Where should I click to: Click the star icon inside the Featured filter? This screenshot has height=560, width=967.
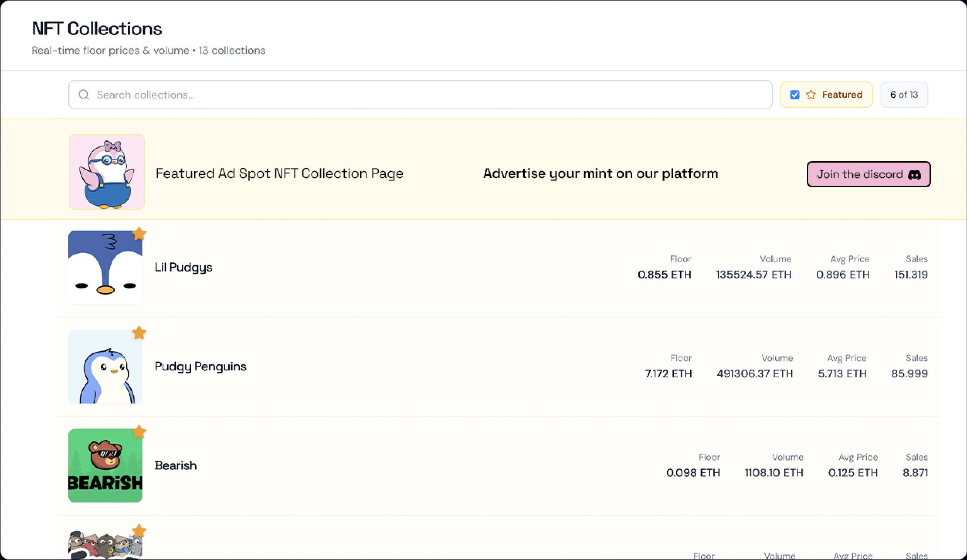coord(811,95)
